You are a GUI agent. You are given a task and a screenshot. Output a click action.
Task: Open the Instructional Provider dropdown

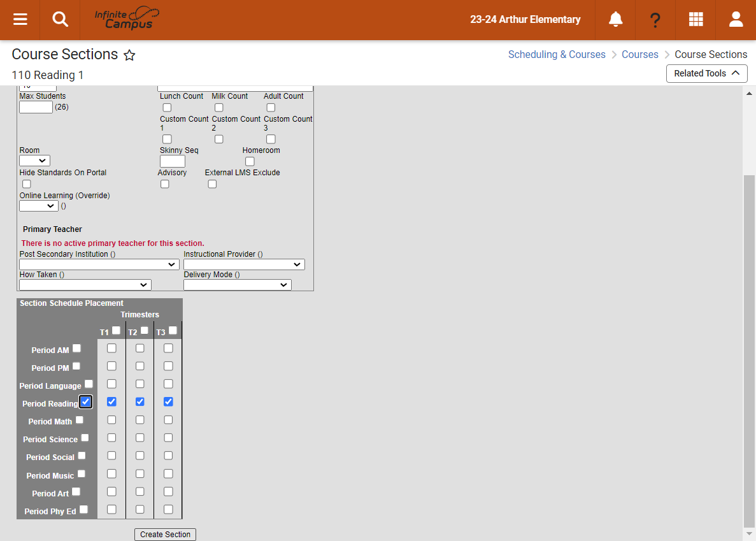244,264
